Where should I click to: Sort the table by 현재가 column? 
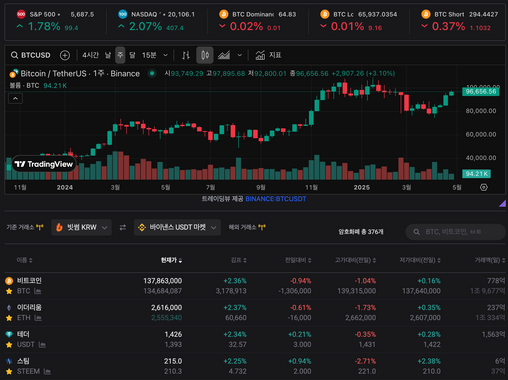point(171,260)
